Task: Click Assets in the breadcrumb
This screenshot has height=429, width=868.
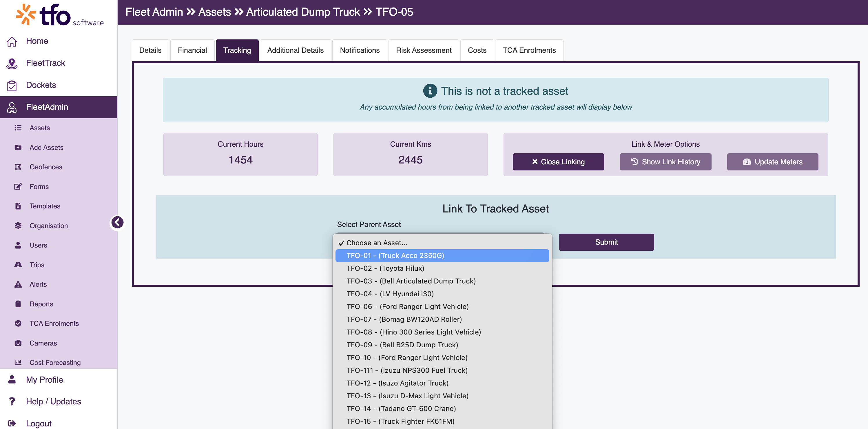Action: click(215, 12)
